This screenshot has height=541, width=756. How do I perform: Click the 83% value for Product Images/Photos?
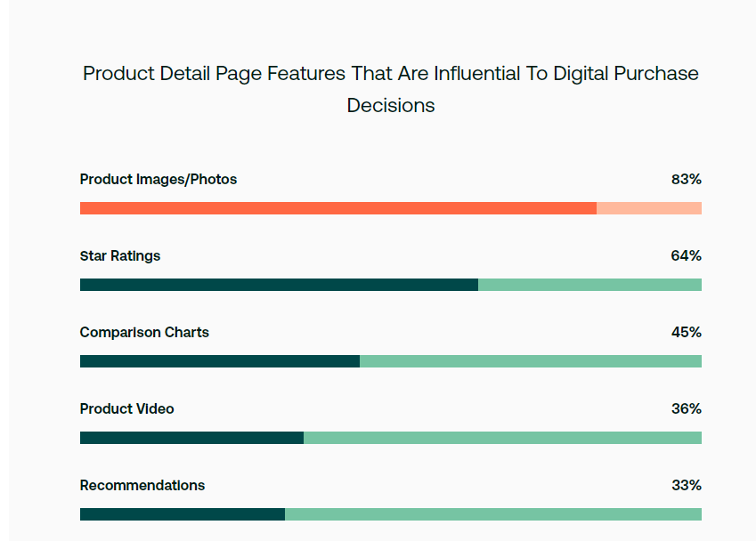pyautogui.click(x=686, y=180)
